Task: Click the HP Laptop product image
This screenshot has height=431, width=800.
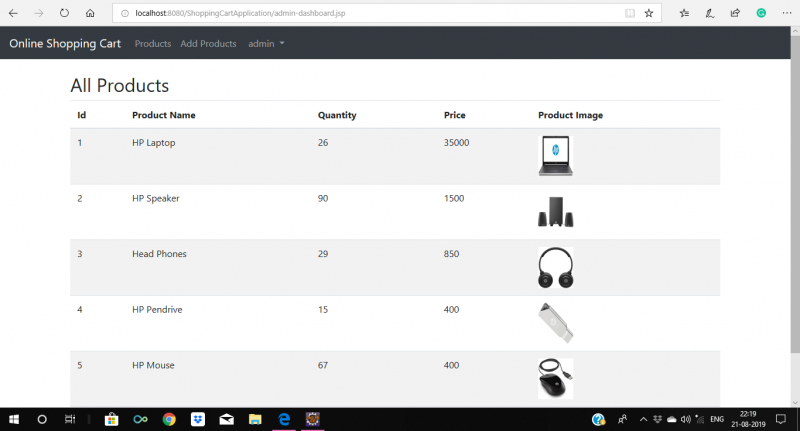Action: [556, 156]
